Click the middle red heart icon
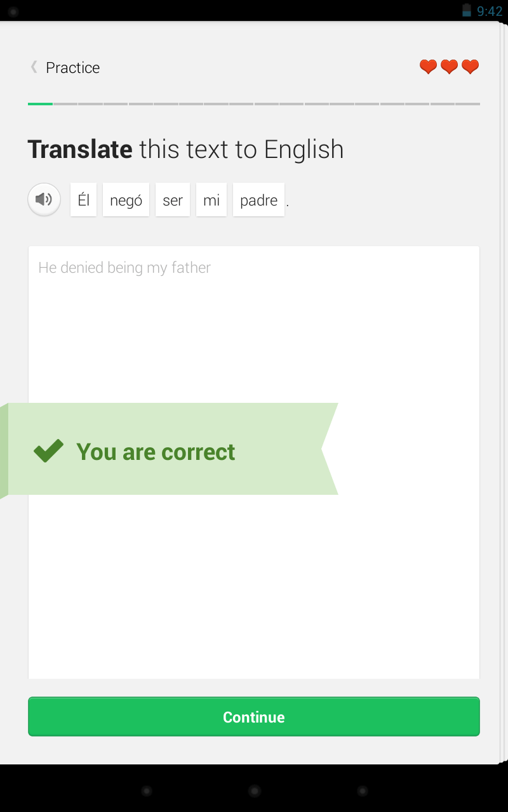This screenshot has width=508, height=812. 449,67
